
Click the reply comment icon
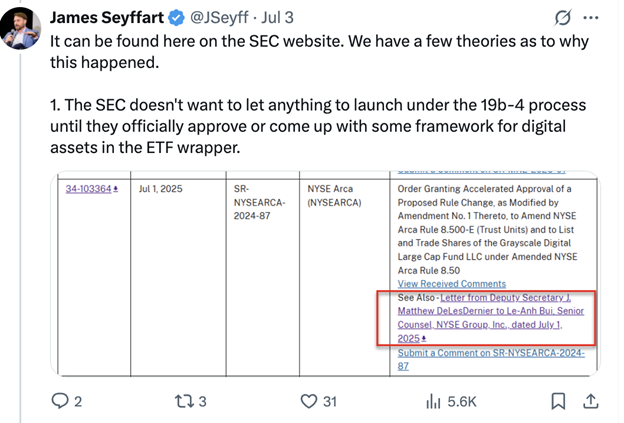coord(61,401)
